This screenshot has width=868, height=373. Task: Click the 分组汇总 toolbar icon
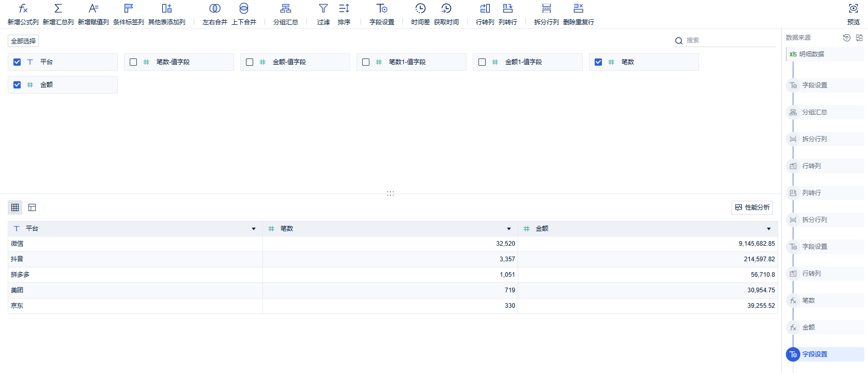pyautogui.click(x=285, y=9)
